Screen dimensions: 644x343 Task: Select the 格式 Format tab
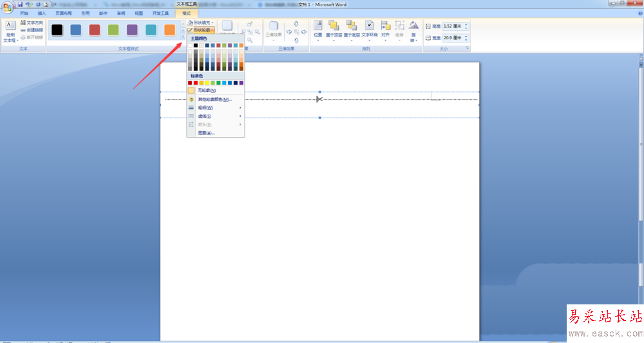pyautogui.click(x=187, y=13)
